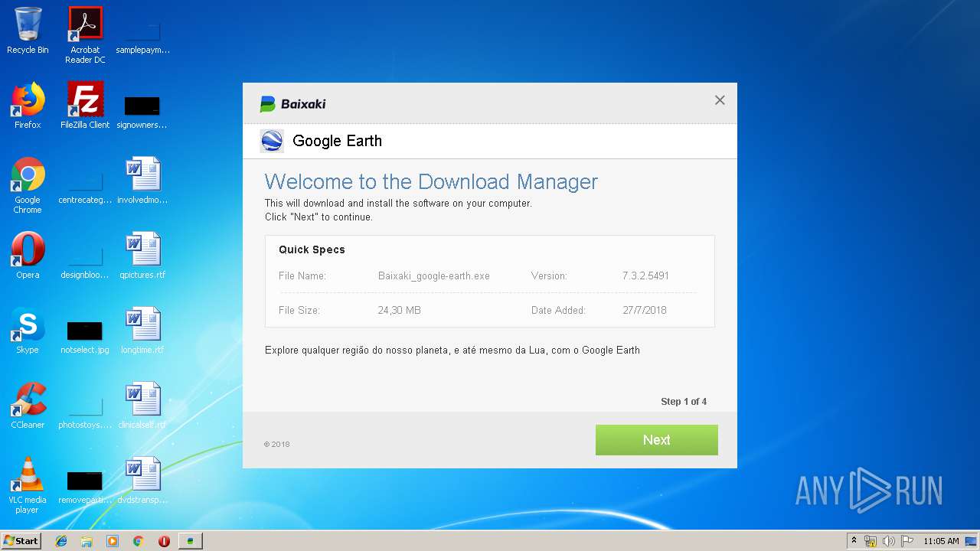Open Opera from the taskbar

click(164, 541)
